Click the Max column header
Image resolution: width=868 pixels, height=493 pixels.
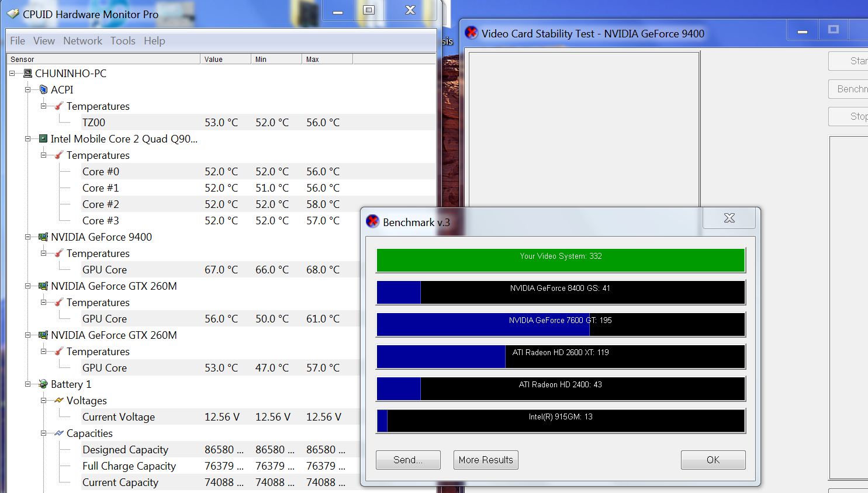327,59
